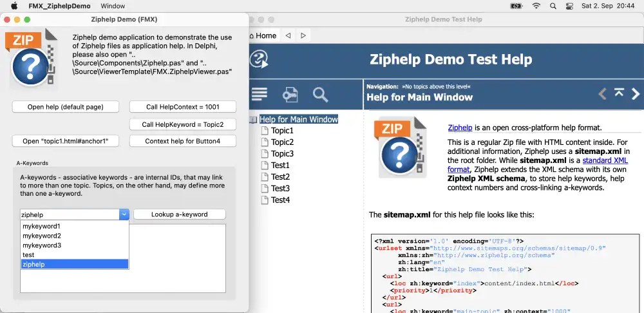This screenshot has width=644, height=313.
Task: Open the search magnifier icon in help viewer
Action: tap(320, 95)
